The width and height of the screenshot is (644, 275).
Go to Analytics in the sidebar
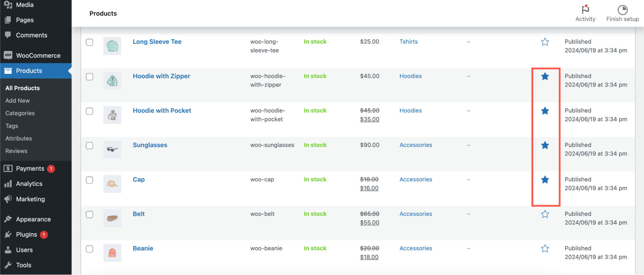pyautogui.click(x=29, y=184)
